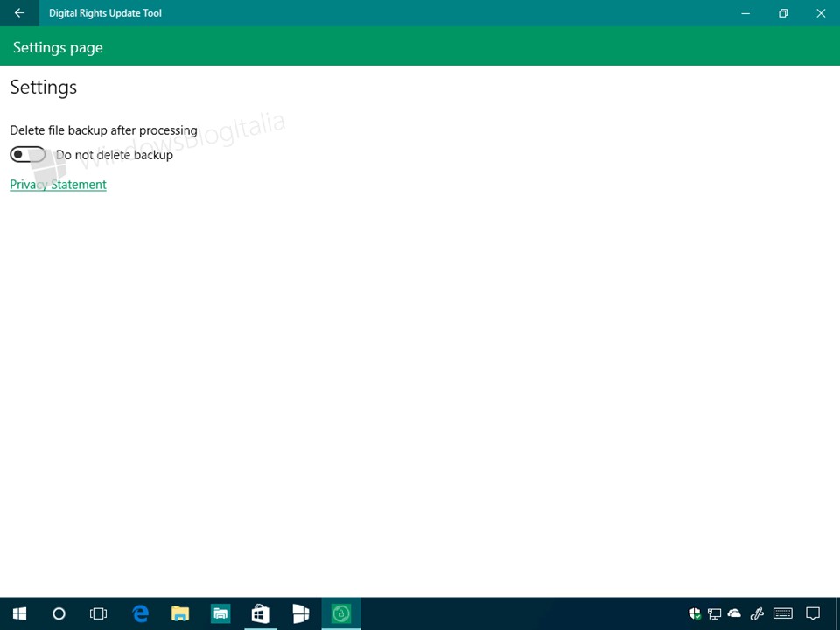Screen dimensions: 840x630
Task: Open Windows Ink Workspace pen icon
Action: click(756, 613)
